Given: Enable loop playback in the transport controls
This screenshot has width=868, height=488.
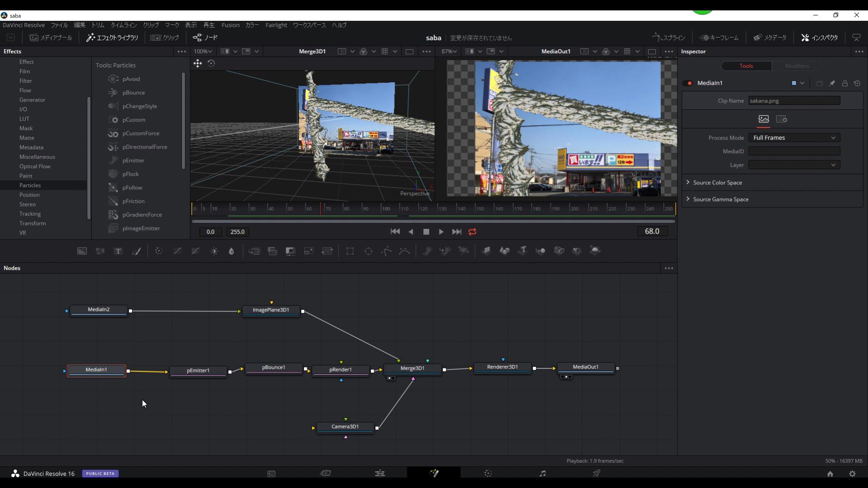Looking at the screenshot, I should (x=472, y=231).
